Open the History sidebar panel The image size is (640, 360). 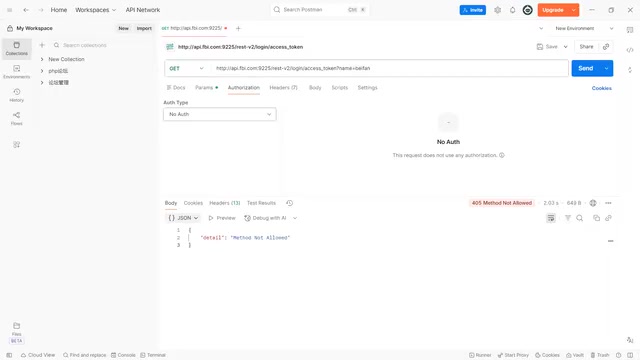point(16,95)
